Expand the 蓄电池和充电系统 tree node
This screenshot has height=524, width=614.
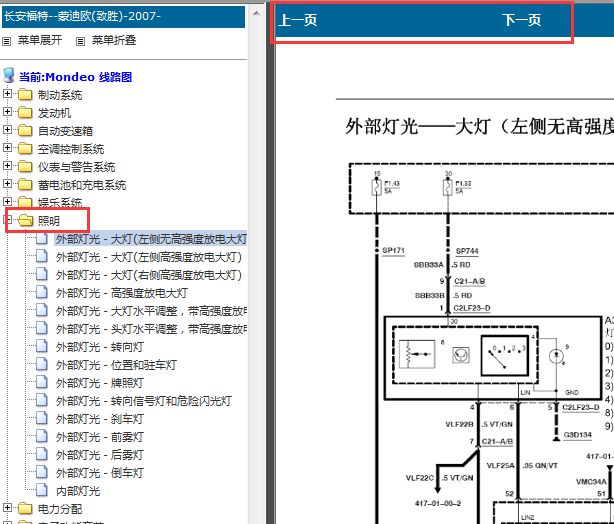(7, 184)
